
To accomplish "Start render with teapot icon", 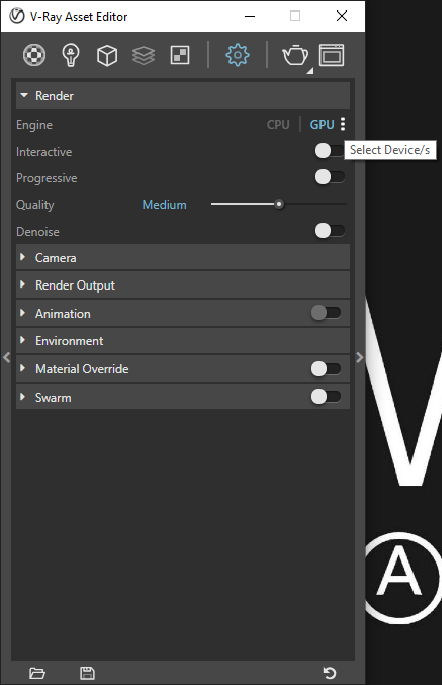I will click(295, 55).
